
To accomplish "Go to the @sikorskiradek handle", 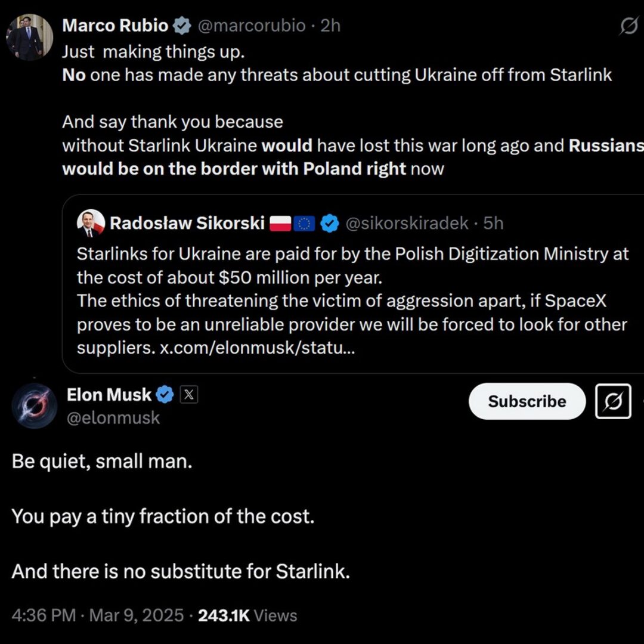I will click(x=408, y=224).
